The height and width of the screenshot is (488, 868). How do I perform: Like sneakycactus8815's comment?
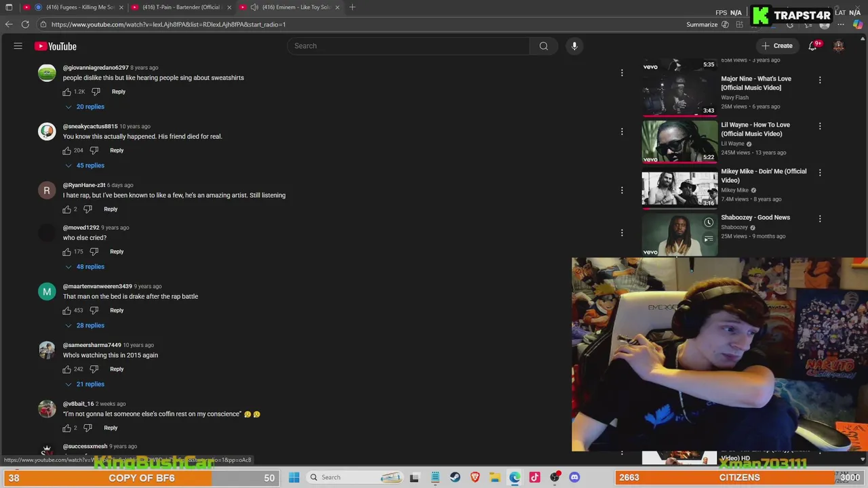[x=67, y=150]
